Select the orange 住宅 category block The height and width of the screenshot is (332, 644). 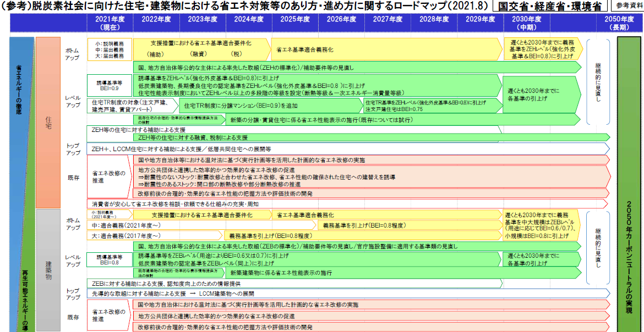[48, 122]
